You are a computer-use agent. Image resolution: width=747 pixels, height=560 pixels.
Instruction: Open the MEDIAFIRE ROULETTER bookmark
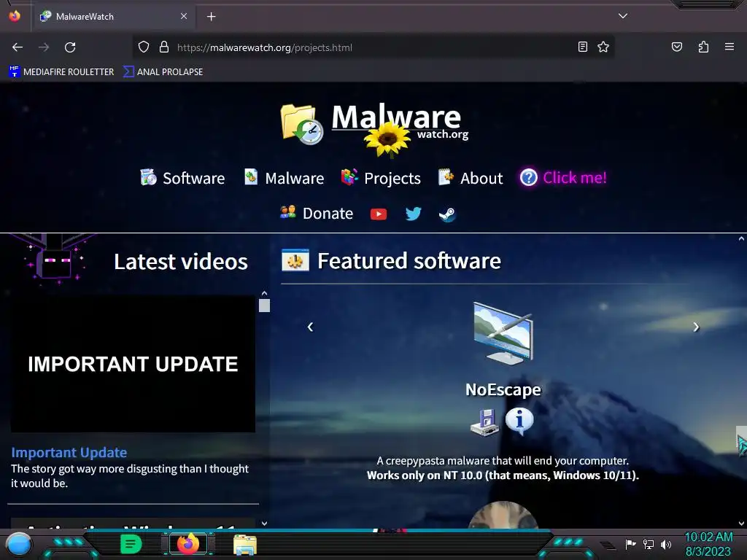point(61,72)
